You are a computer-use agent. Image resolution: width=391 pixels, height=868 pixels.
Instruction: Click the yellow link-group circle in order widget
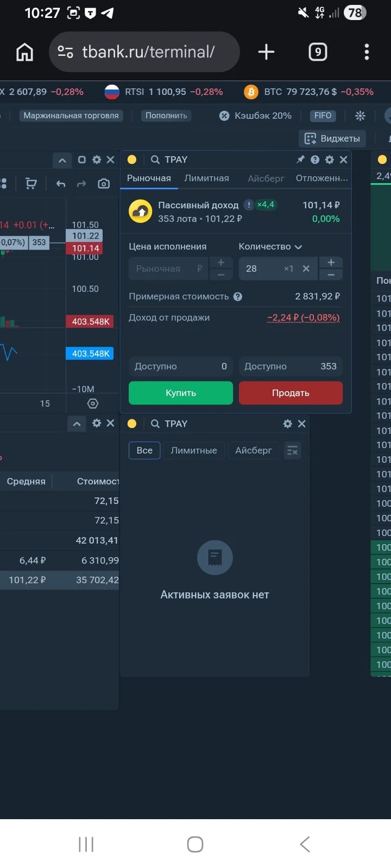click(x=131, y=159)
